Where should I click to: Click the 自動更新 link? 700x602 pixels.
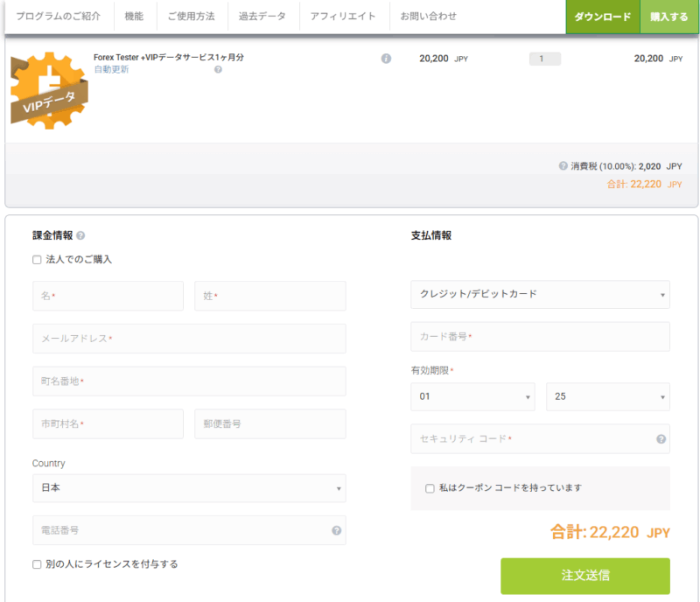click(x=112, y=70)
